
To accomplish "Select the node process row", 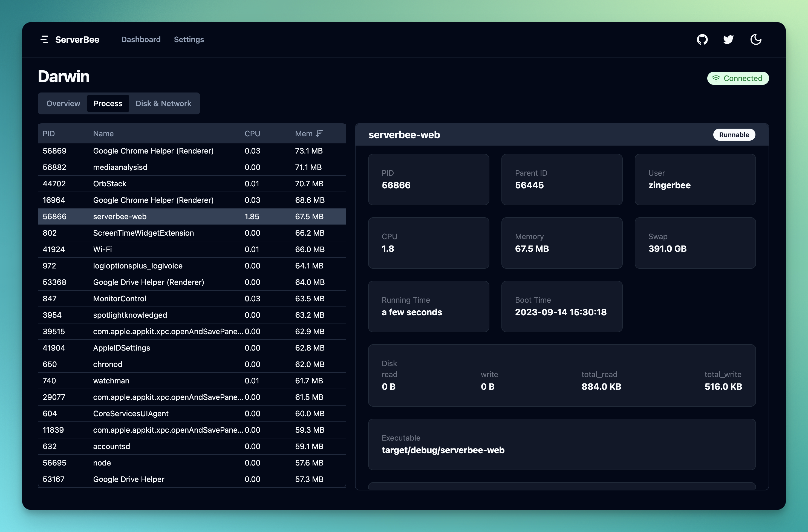I will tap(192, 463).
